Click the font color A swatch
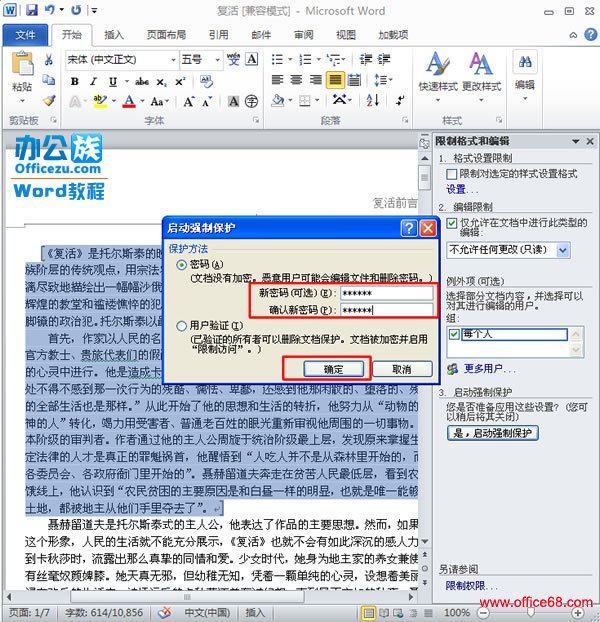Image resolution: width=600 pixels, height=622 pixels. tap(129, 102)
